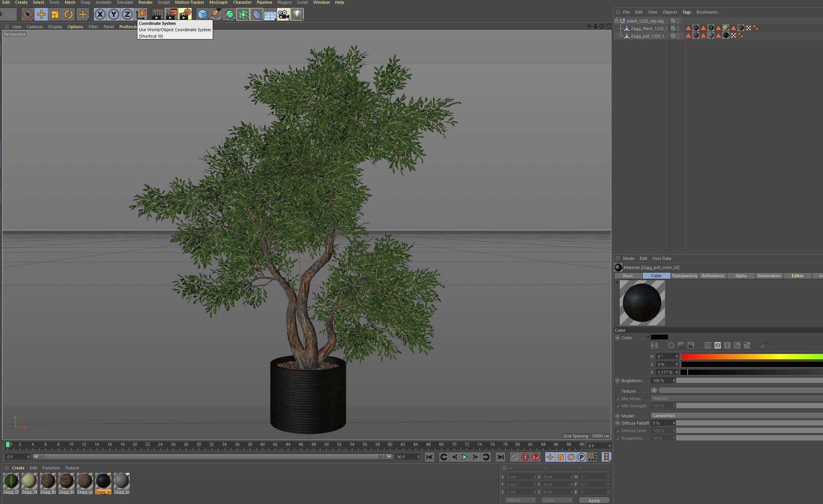Select Zagg_Plant_1220_1 object

pyautogui.click(x=649, y=29)
